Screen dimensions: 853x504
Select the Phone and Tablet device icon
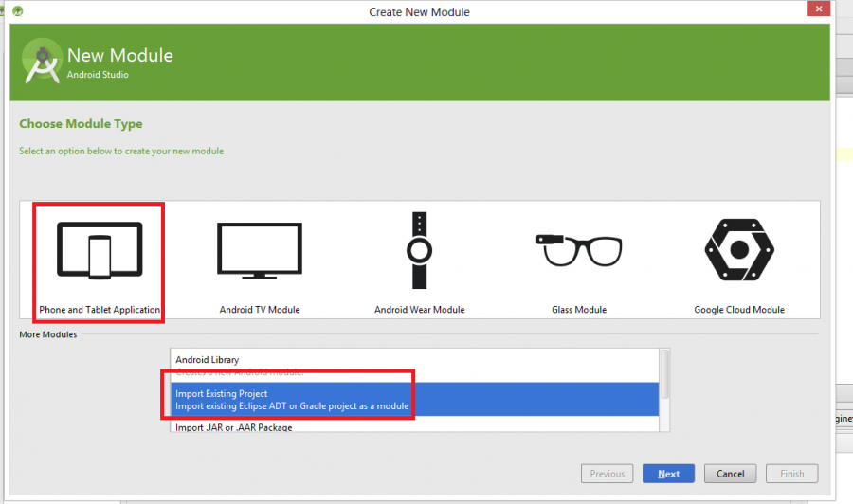100,251
